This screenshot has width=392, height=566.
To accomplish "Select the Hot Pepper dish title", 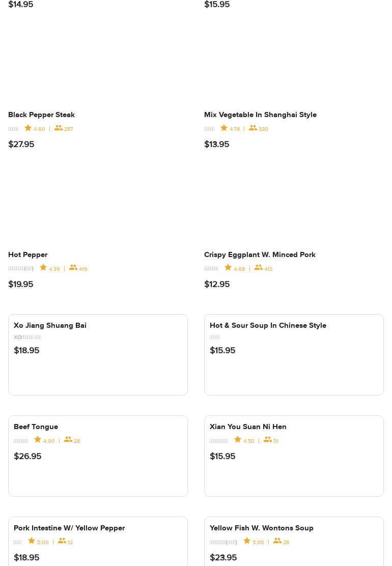I will tap(28, 254).
